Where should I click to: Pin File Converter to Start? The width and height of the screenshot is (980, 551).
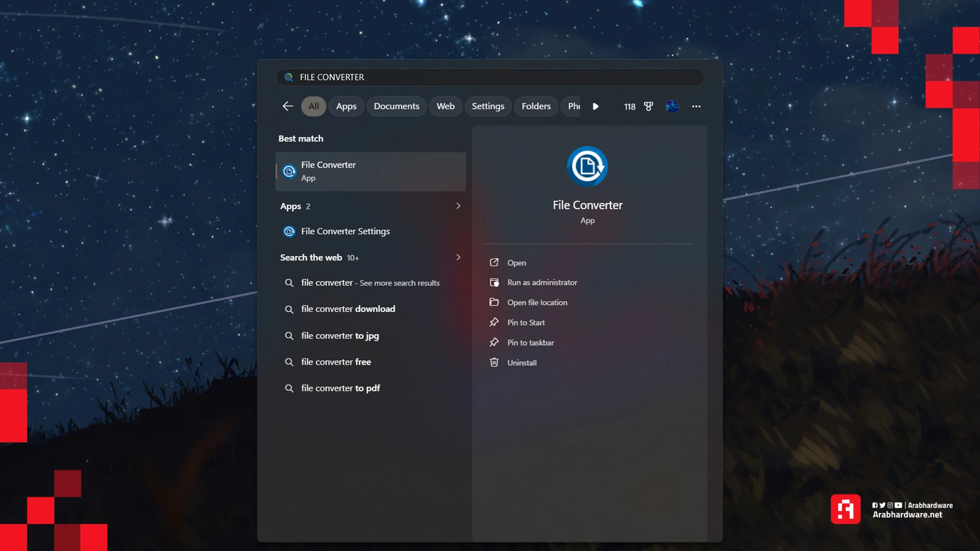click(526, 322)
